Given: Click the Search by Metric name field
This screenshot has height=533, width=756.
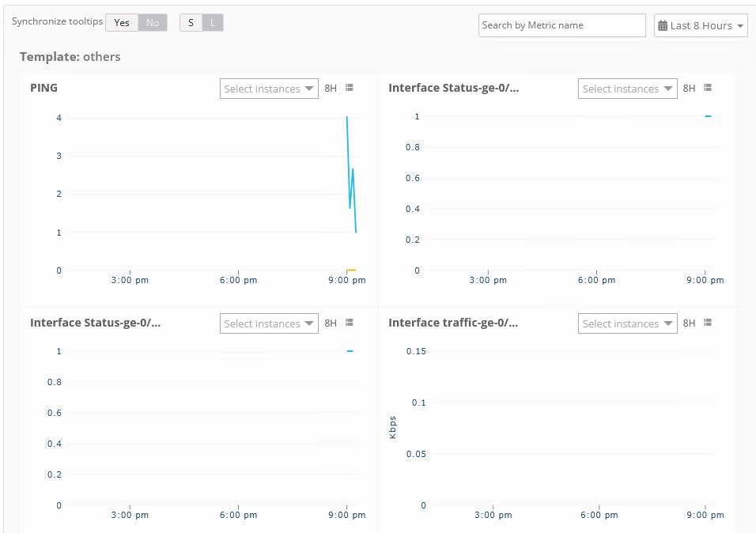Looking at the screenshot, I should (x=562, y=25).
